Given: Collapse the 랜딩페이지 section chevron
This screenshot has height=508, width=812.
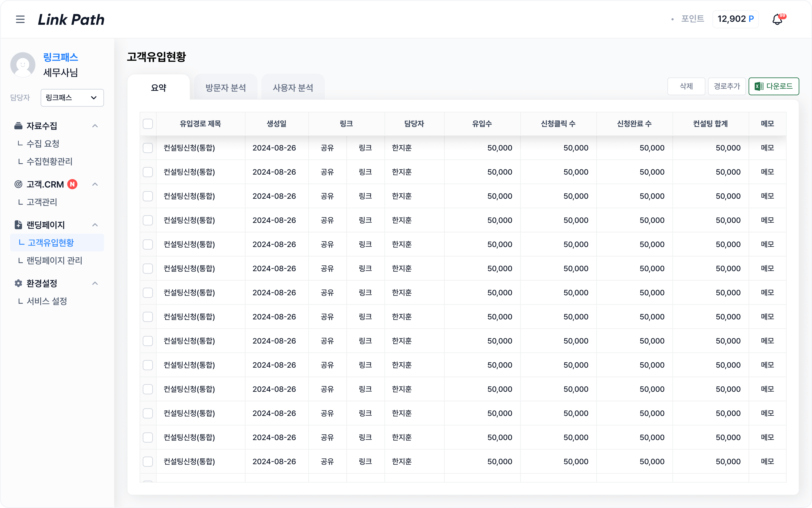Looking at the screenshot, I should (95, 225).
